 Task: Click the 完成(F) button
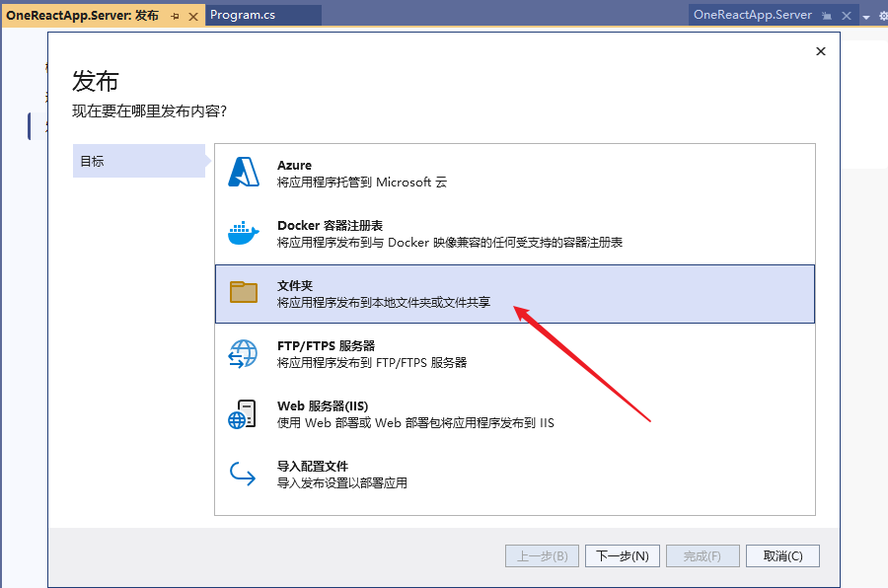pos(703,555)
